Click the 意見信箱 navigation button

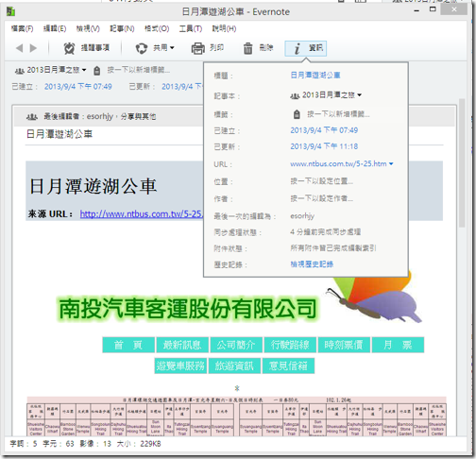click(x=288, y=365)
